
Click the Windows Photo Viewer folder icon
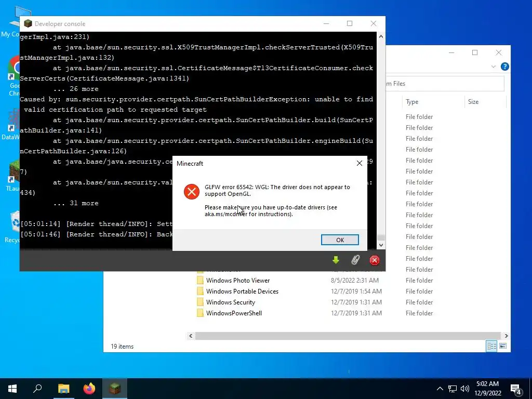pyautogui.click(x=200, y=280)
